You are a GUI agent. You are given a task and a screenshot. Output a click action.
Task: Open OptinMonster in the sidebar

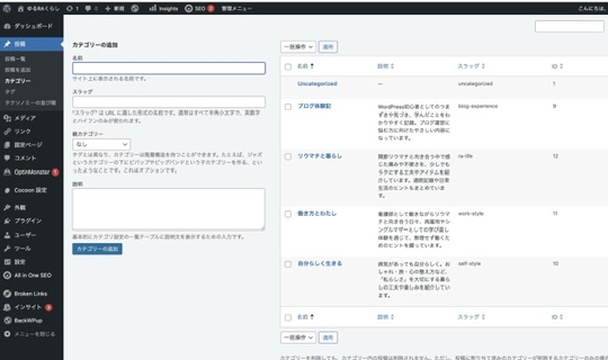[31, 172]
